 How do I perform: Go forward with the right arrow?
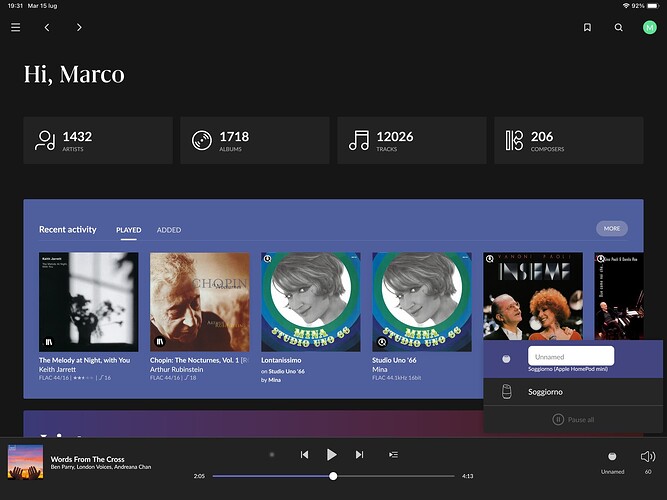coord(79,27)
